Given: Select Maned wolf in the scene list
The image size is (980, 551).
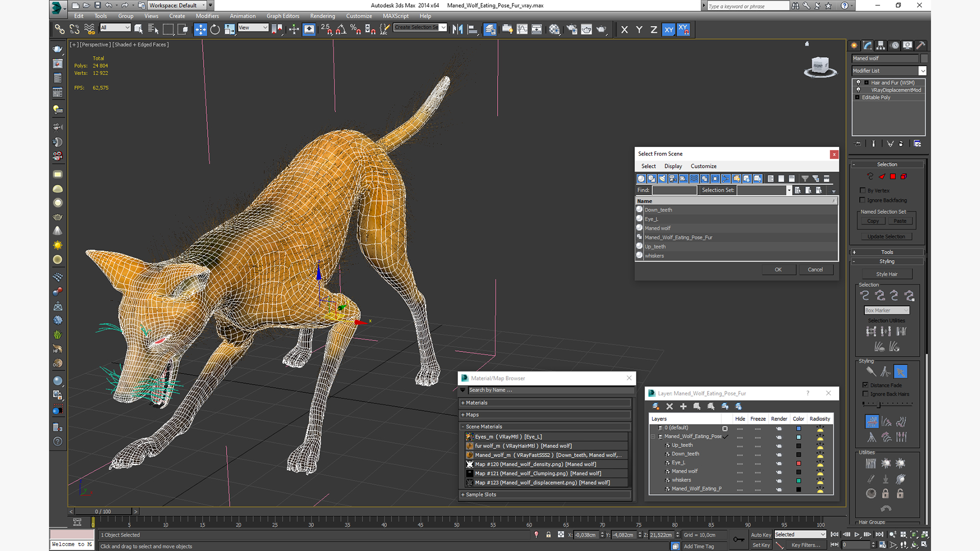Looking at the screenshot, I should point(657,228).
